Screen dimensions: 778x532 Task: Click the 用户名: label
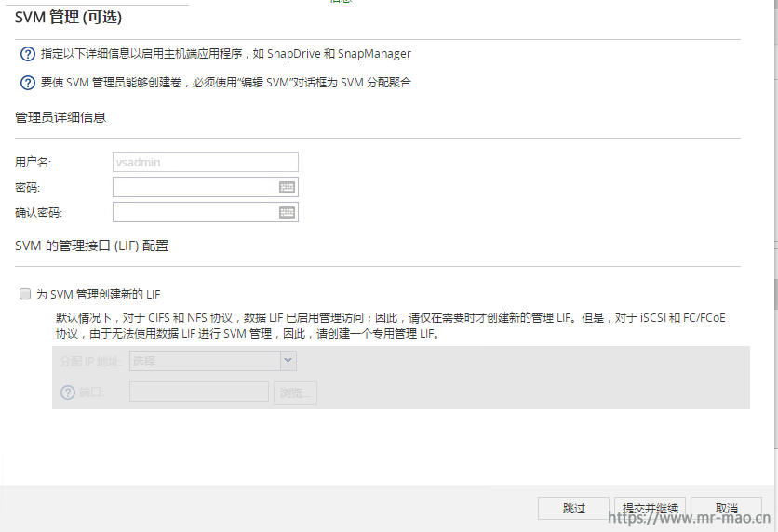33,162
